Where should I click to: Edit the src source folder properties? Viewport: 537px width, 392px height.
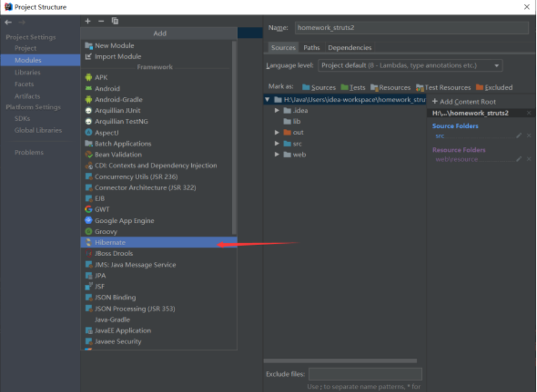pos(519,136)
